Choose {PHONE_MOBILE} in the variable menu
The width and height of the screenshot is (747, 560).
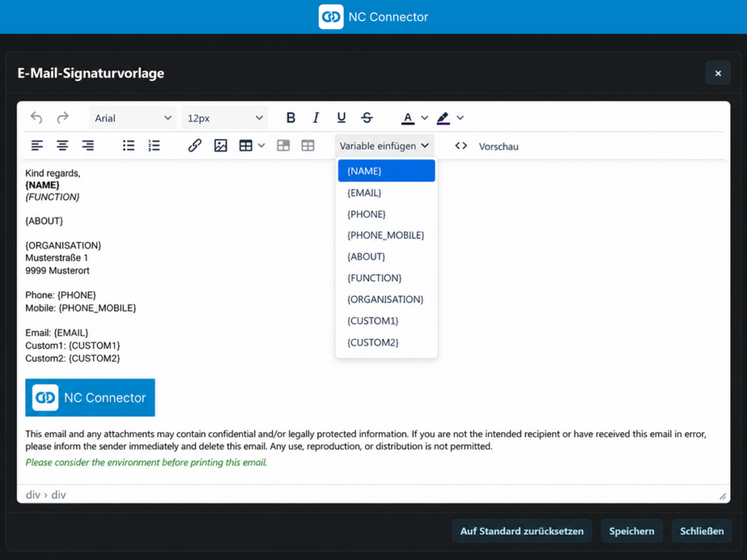[x=387, y=236]
